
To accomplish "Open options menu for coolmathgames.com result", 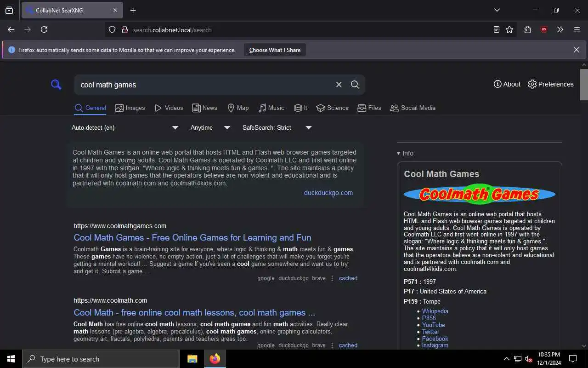I will tap(332, 278).
